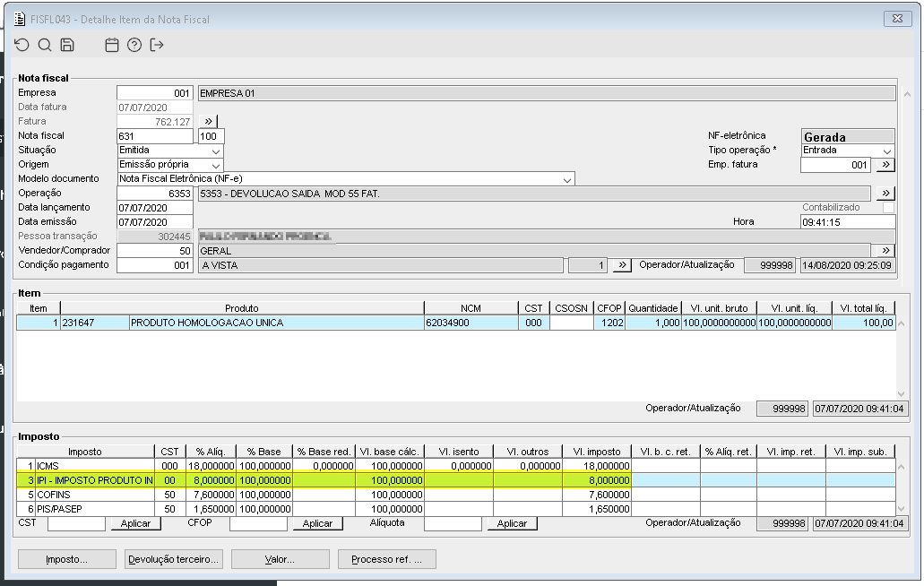Click the Valor... button
The height and width of the screenshot is (586, 924).
(x=280, y=559)
